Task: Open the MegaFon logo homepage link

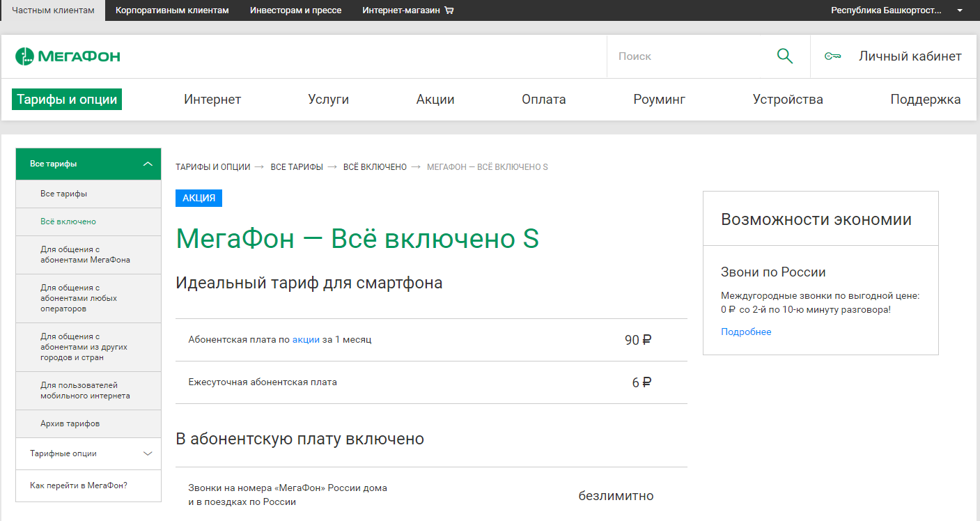Action: [x=68, y=56]
